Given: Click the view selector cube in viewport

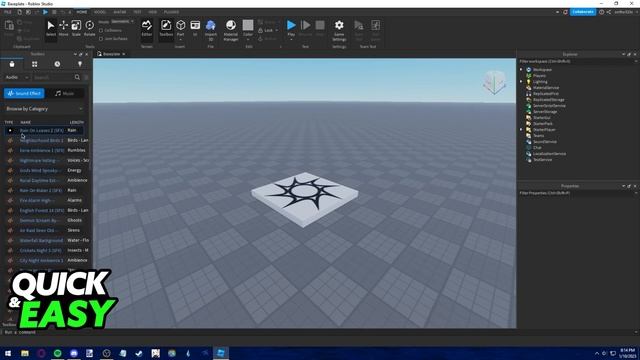Looking at the screenshot, I should point(494,82).
